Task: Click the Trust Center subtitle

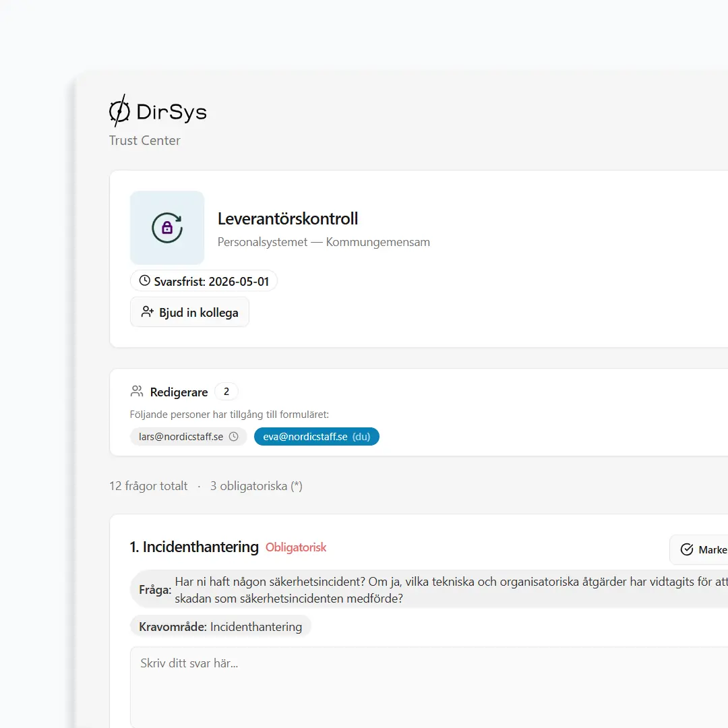Action: (x=144, y=140)
